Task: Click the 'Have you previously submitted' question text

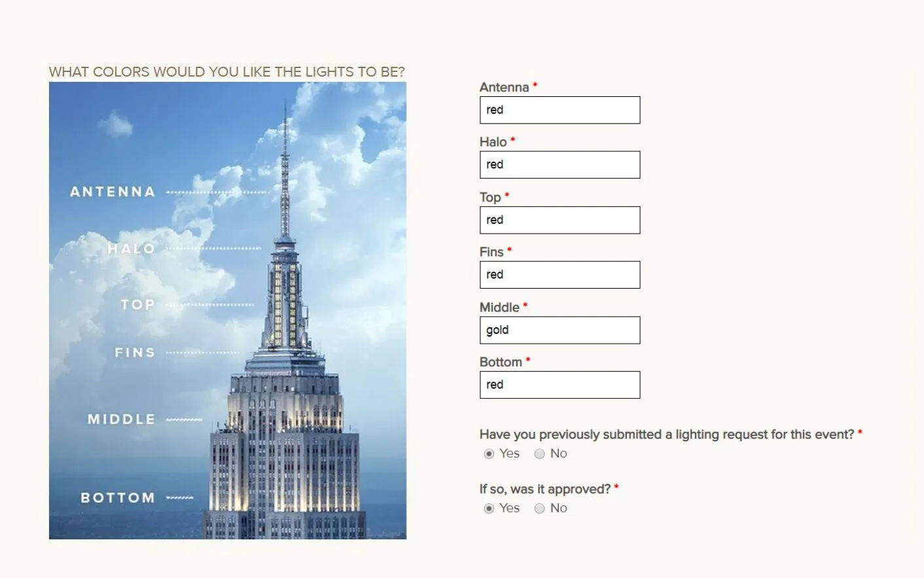Action: pyautogui.click(x=666, y=434)
